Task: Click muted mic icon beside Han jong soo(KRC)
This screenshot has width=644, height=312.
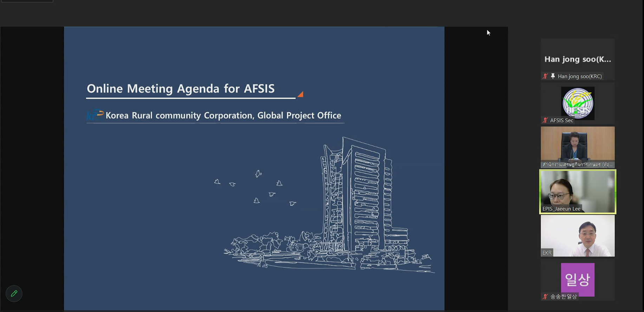Action: click(545, 76)
